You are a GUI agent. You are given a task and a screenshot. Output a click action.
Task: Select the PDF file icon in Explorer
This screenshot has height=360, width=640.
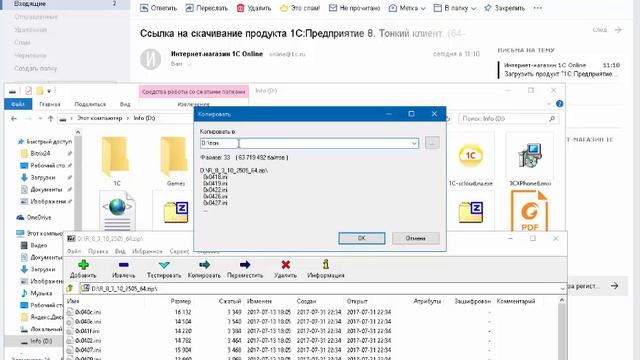[530, 211]
